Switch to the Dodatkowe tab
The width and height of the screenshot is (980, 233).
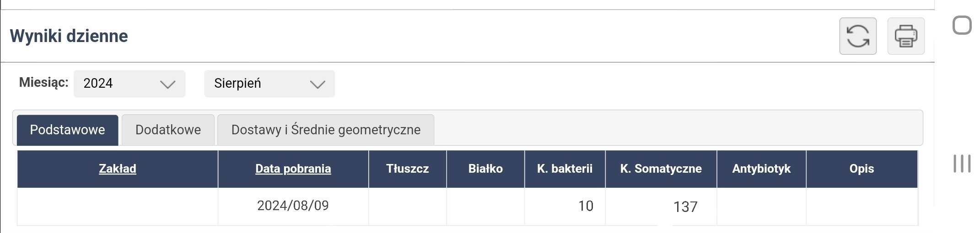(168, 130)
